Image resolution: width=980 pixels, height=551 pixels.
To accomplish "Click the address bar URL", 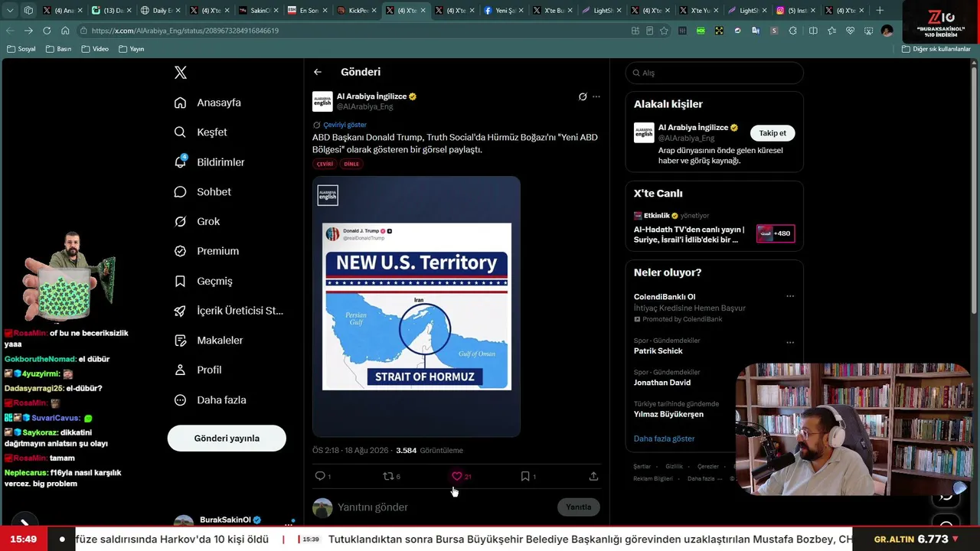I will click(x=185, y=31).
